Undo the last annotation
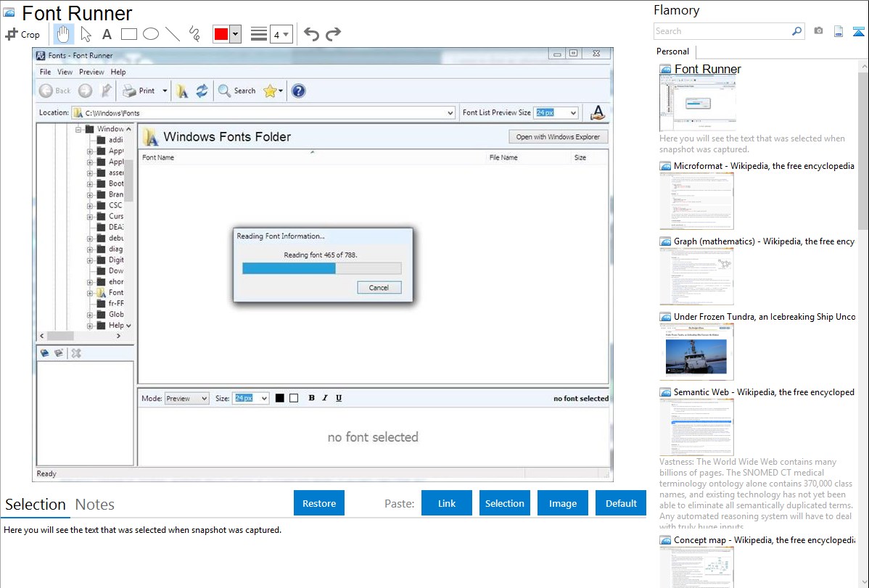The width and height of the screenshot is (869, 588). (311, 34)
